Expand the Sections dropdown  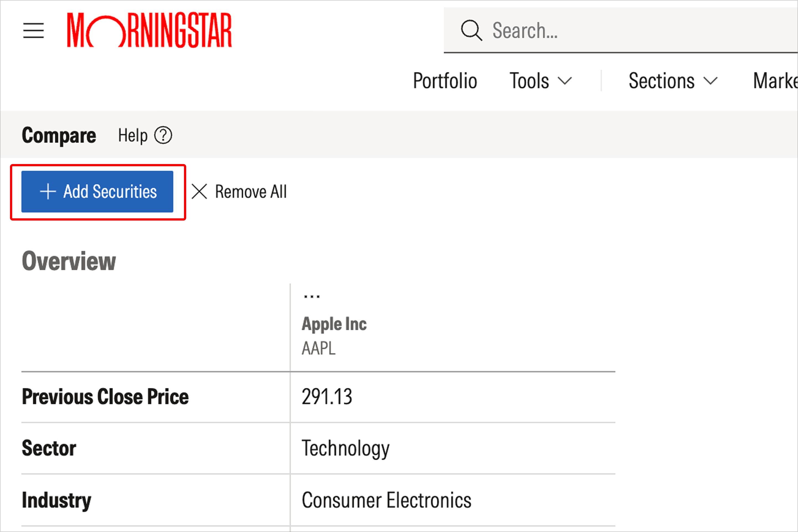(x=673, y=81)
